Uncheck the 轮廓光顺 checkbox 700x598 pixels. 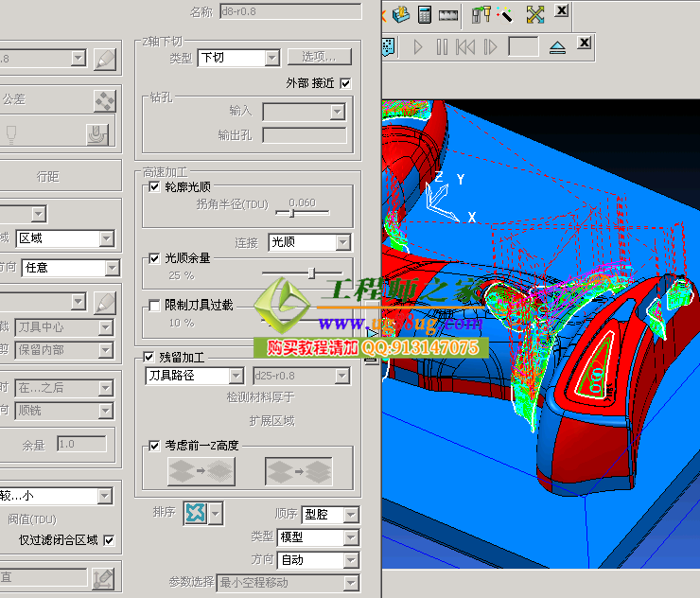click(x=155, y=187)
